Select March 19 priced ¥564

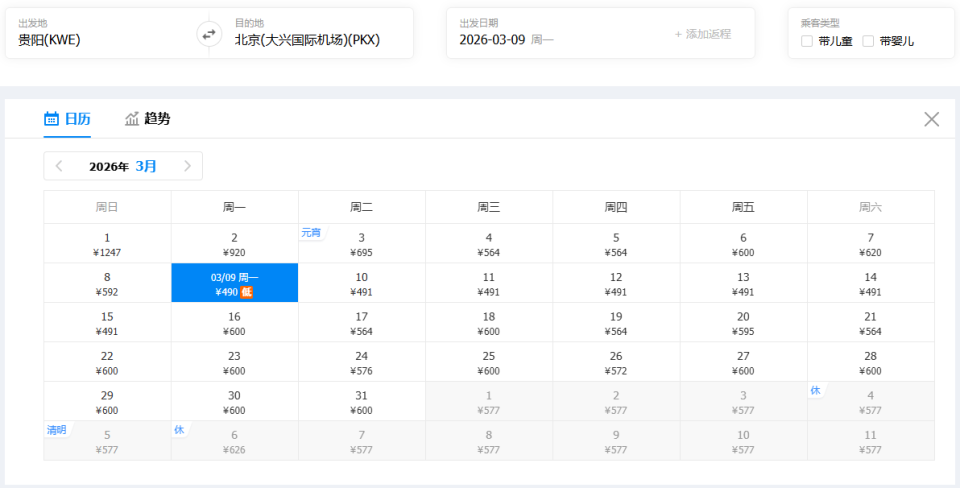pyautogui.click(x=617, y=323)
